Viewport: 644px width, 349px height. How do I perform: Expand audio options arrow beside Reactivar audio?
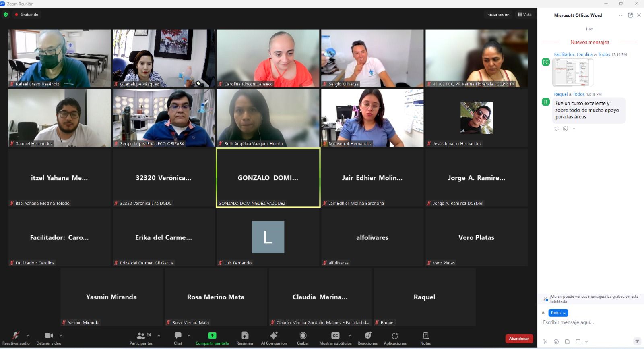click(28, 335)
